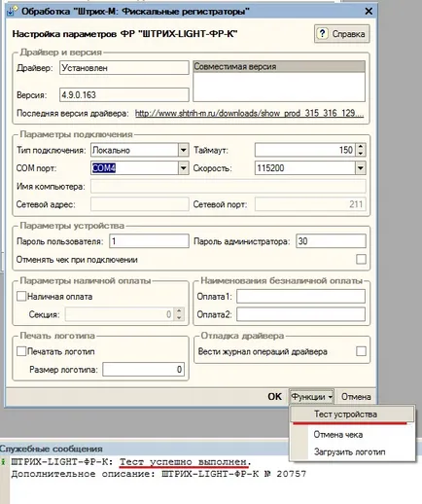Screen dimensions: 422x504
Task: Click the Драйвер status field 'Установлен'
Action: [x=123, y=68]
